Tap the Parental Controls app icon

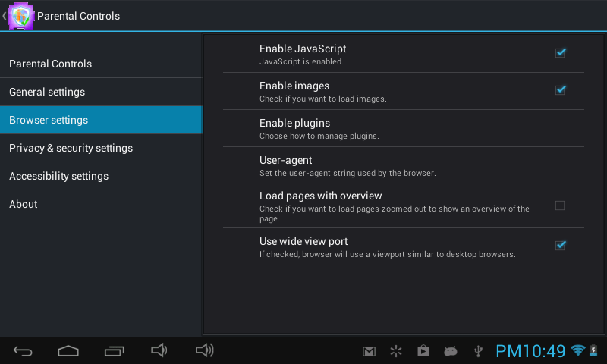coord(20,16)
